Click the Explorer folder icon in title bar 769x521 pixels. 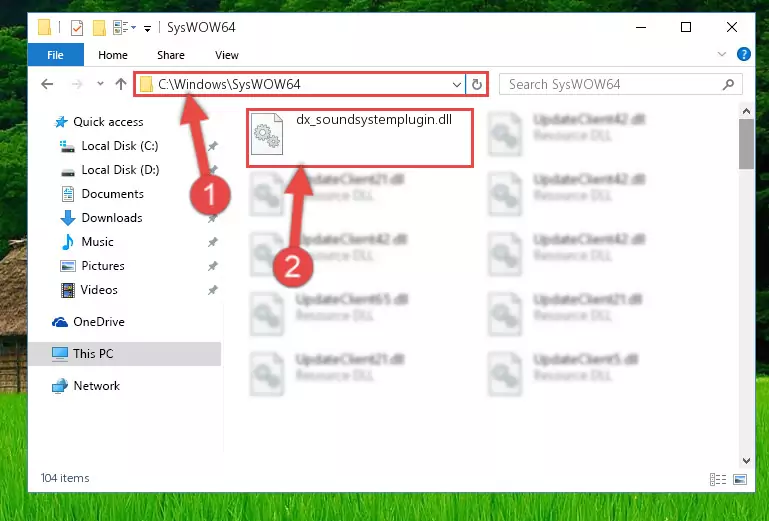(44, 27)
